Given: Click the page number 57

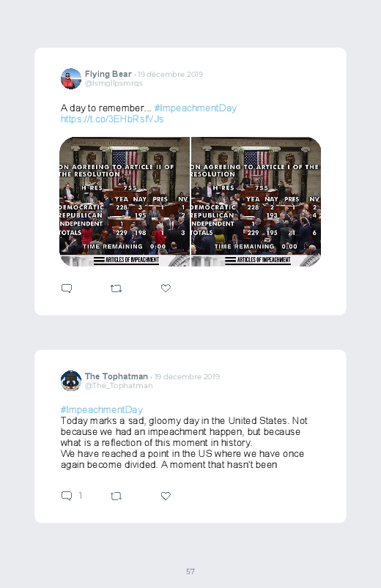Looking at the screenshot, I should 190,571.
